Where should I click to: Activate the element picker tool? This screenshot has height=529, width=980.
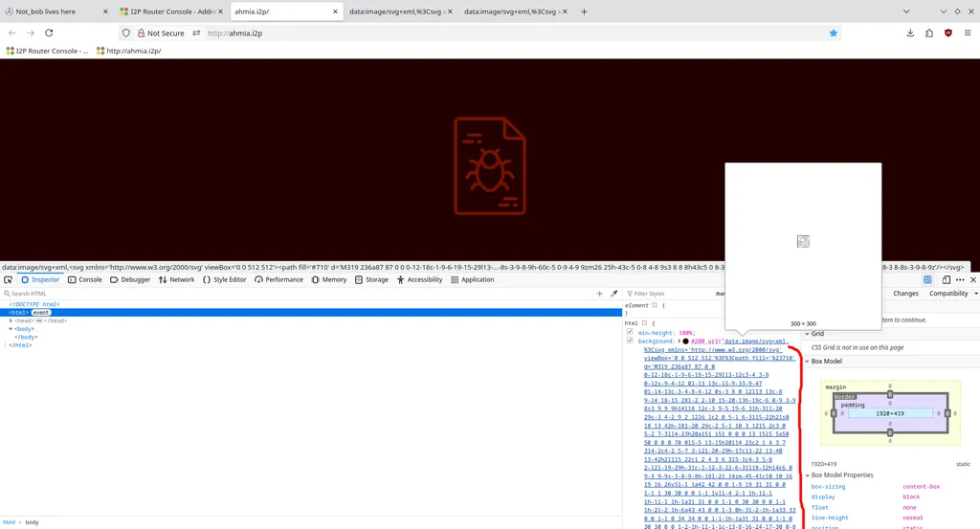click(8, 279)
